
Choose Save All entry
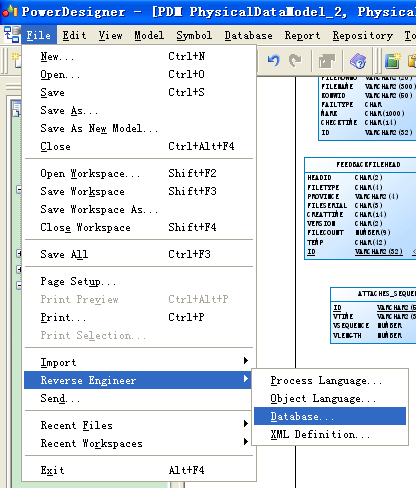pos(138,254)
